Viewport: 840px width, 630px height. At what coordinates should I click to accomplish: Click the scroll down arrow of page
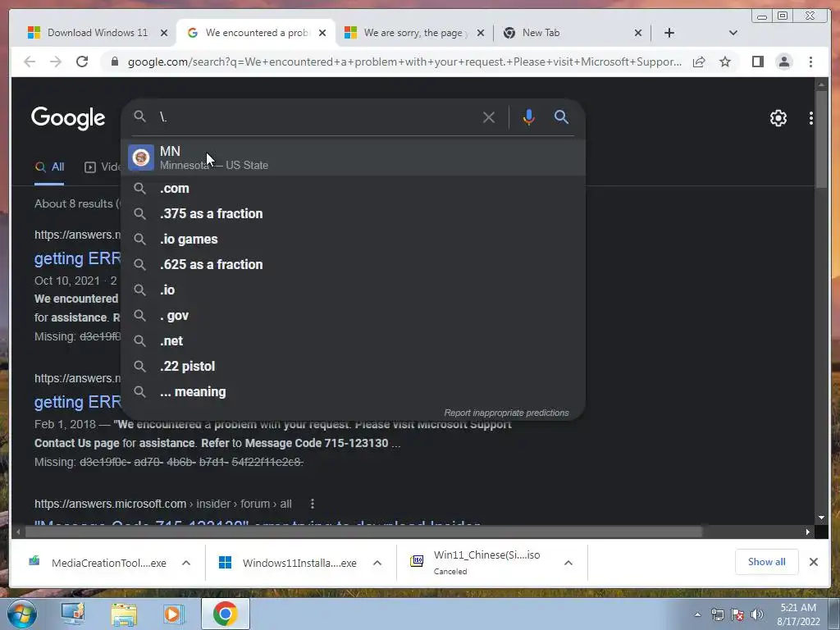821,518
